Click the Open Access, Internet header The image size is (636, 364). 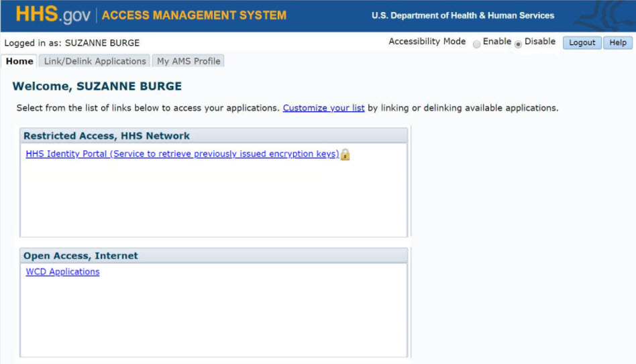81,255
